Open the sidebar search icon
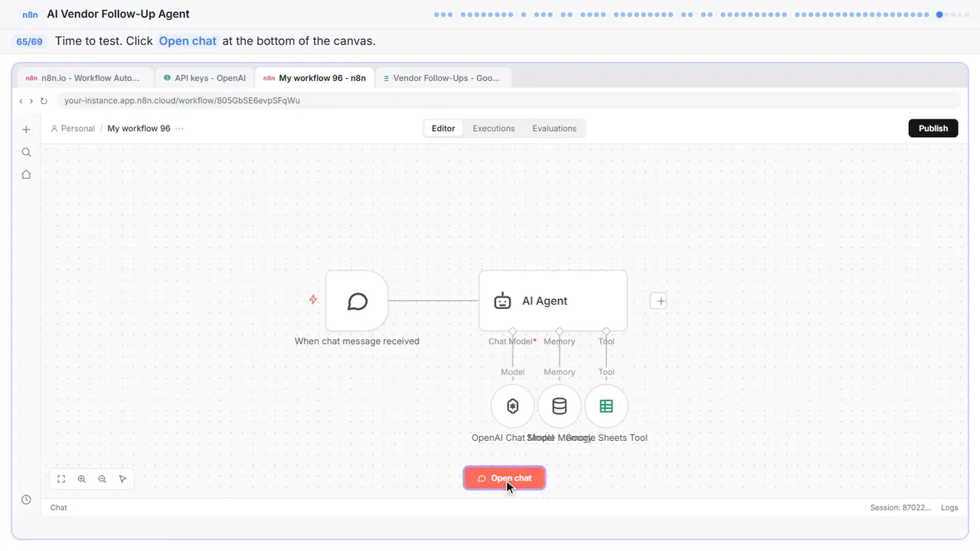The image size is (980, 551). click(26, 152)
